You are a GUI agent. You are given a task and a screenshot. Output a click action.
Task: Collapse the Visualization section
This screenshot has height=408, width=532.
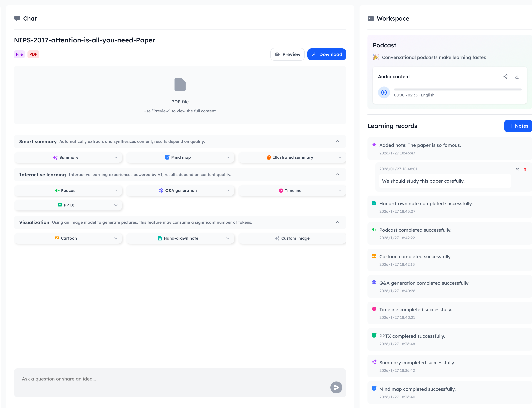coord(338,222)
